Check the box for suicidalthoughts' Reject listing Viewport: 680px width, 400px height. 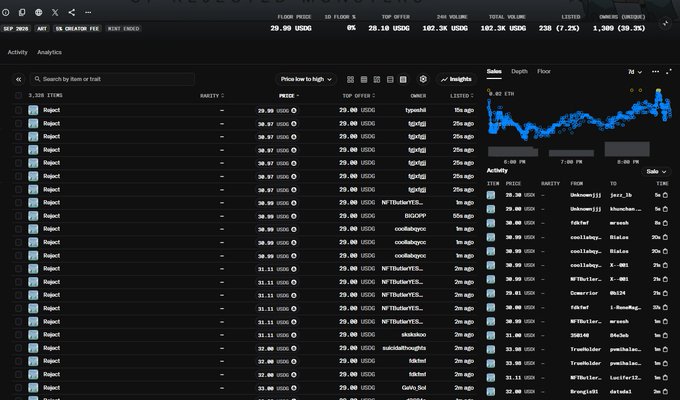[18, 348]
